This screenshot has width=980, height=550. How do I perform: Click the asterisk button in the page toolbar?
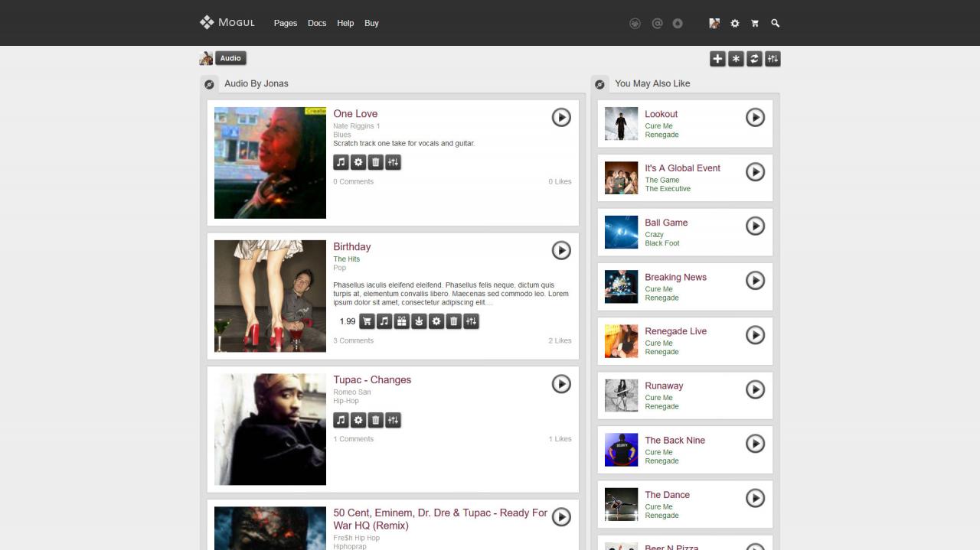[x=736, y=59]
